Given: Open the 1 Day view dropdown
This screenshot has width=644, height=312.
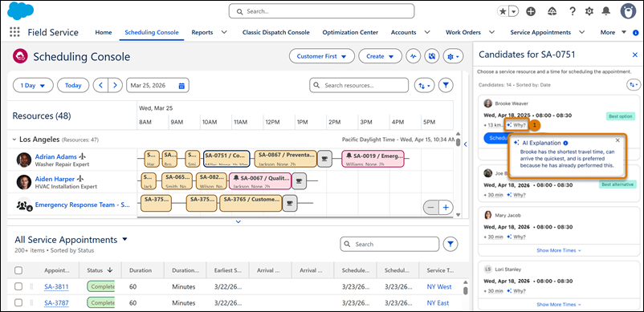Looking at the screenshot, I should click(x=33, y=85).
